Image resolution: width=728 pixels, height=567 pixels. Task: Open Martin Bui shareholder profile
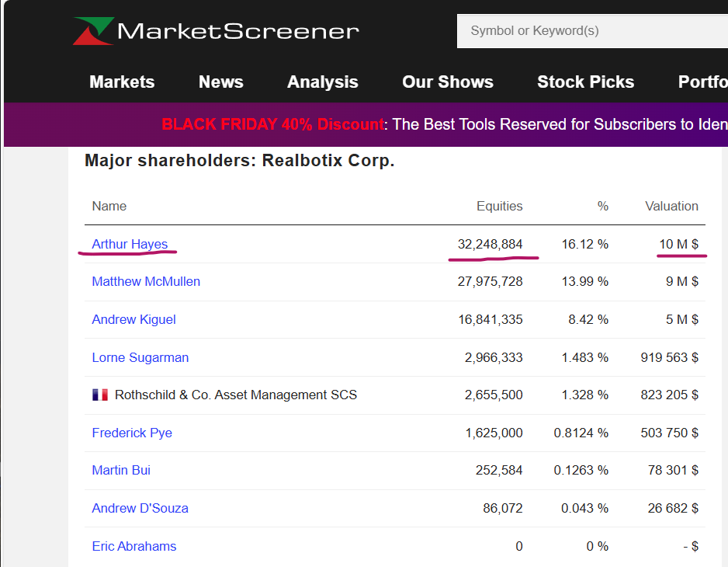tap(121, 470)
